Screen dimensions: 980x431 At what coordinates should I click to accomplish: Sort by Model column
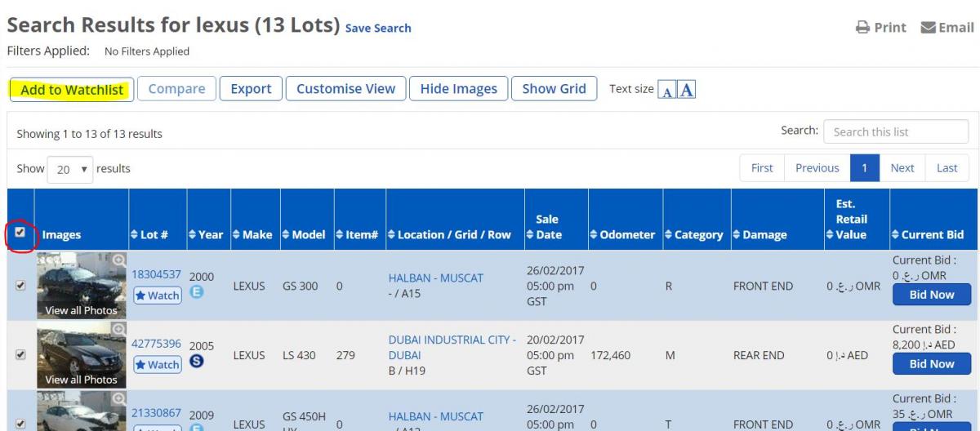pos(305,234)
